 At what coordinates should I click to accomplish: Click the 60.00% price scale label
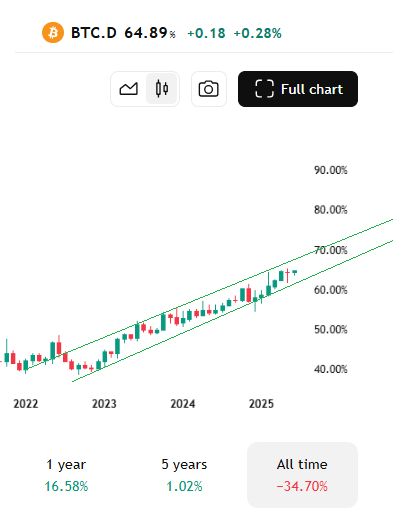point(331,290)
